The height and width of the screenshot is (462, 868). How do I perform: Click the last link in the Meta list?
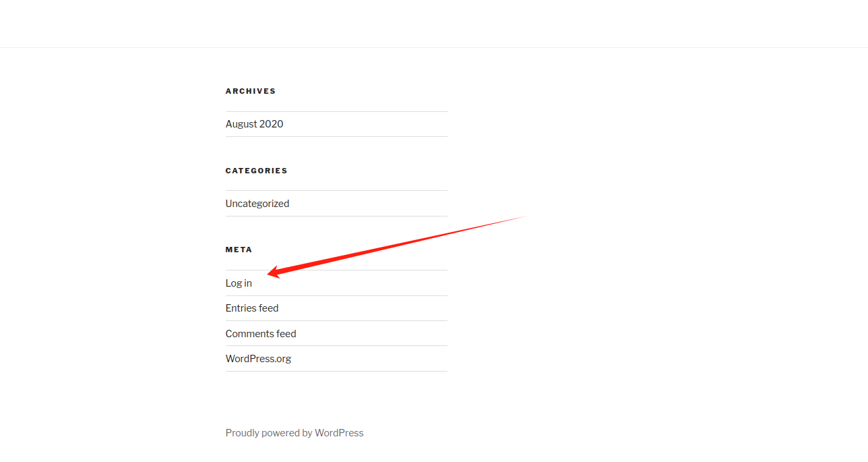[258, 359]
